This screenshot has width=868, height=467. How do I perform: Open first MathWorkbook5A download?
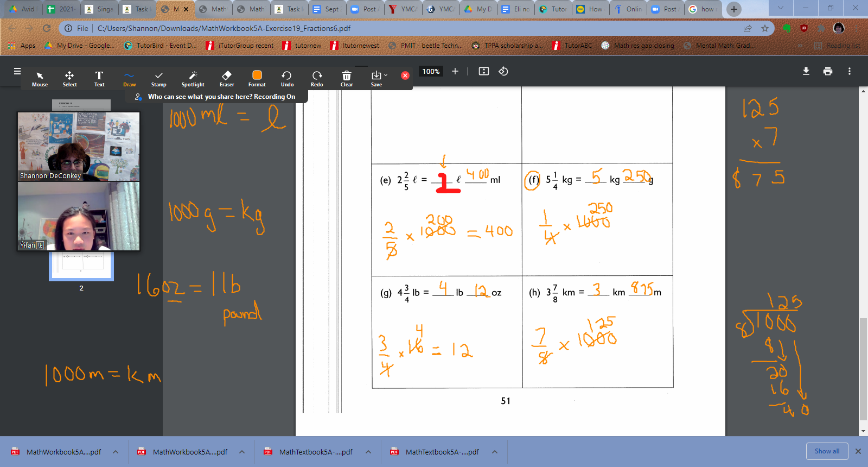[56, 452]
